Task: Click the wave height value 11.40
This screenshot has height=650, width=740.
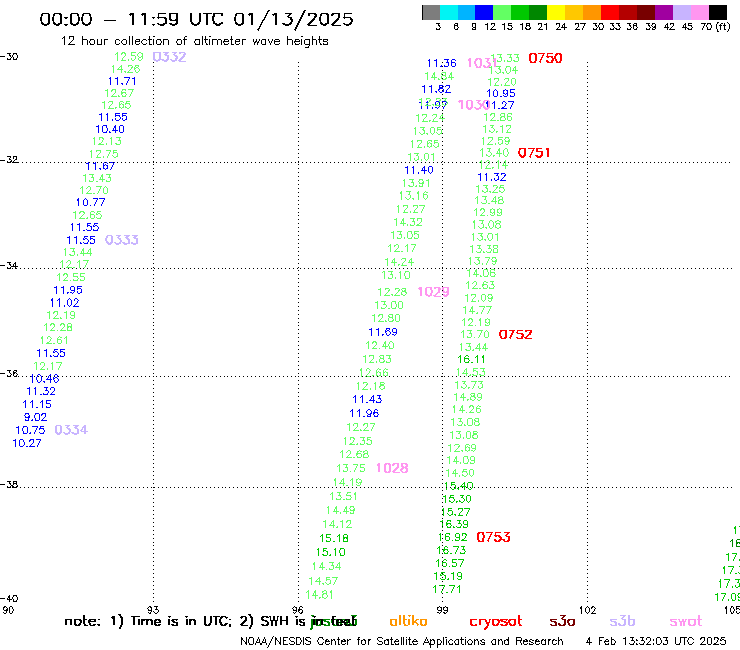Action: click(419, 170)
